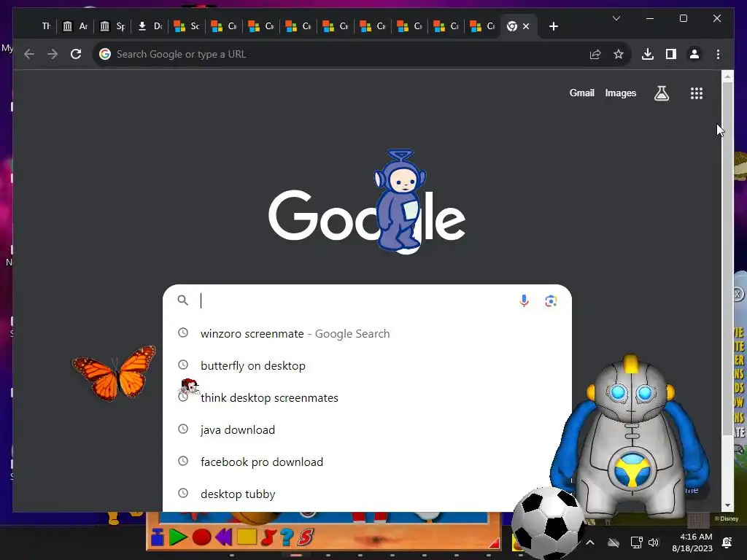Open Google Lens image search
The height and width of the screenshot is (560, 747).
coord(551,300)
